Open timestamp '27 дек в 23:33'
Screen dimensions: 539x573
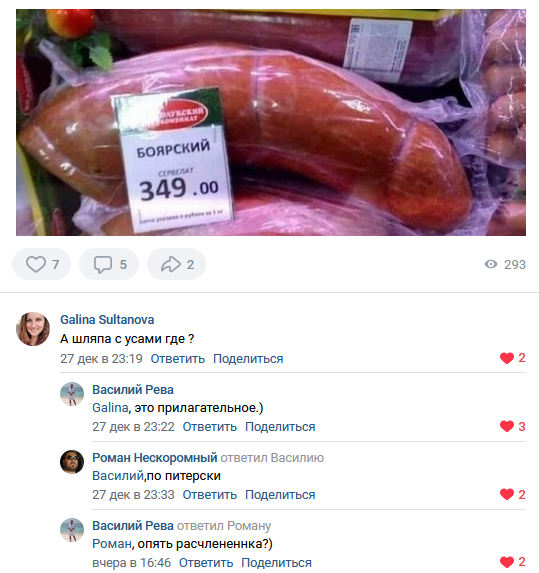tap(133, 495)
